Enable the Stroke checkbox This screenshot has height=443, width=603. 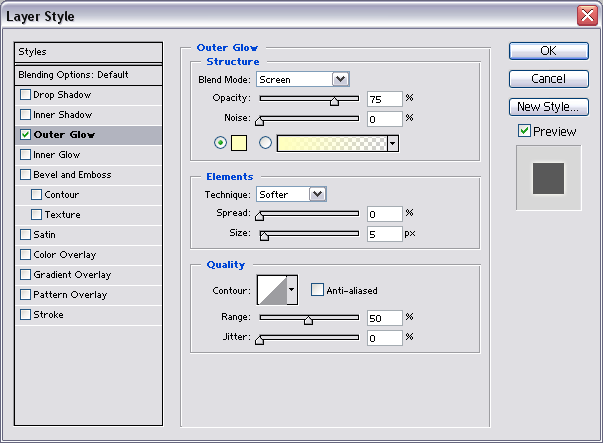pos(25,315)
